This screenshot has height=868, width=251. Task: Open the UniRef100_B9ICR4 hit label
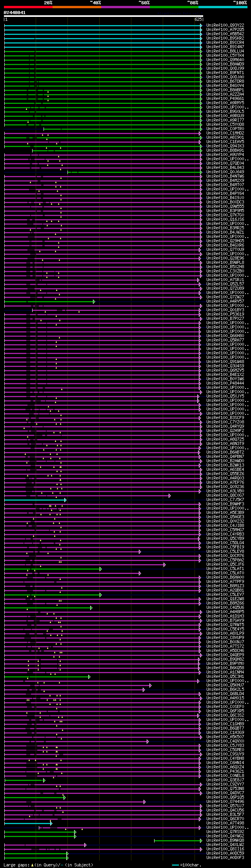(x=225, y=43)
